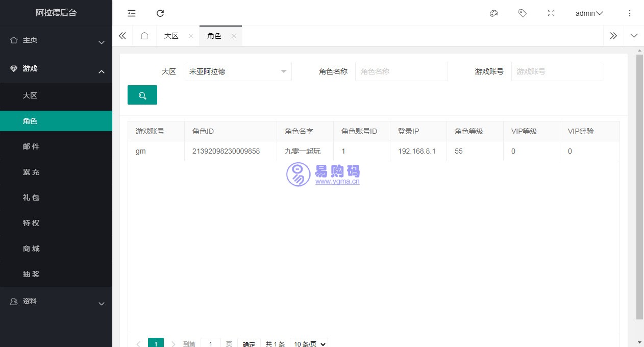Open the 大区 region dropdown
644x347 pixels.
pos(237,71)
